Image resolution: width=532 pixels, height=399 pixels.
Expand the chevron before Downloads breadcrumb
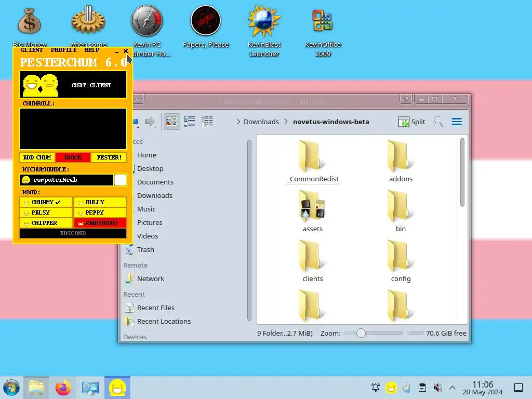[x=238, y=122]
